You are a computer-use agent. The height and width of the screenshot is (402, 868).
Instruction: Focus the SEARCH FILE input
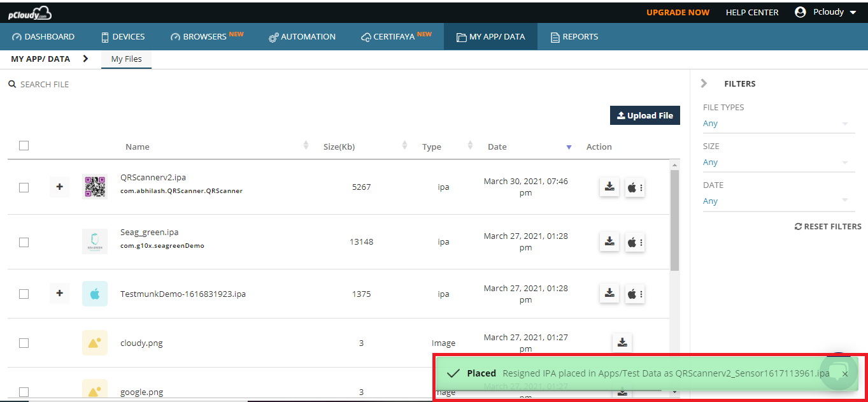(x=45, y=84)
